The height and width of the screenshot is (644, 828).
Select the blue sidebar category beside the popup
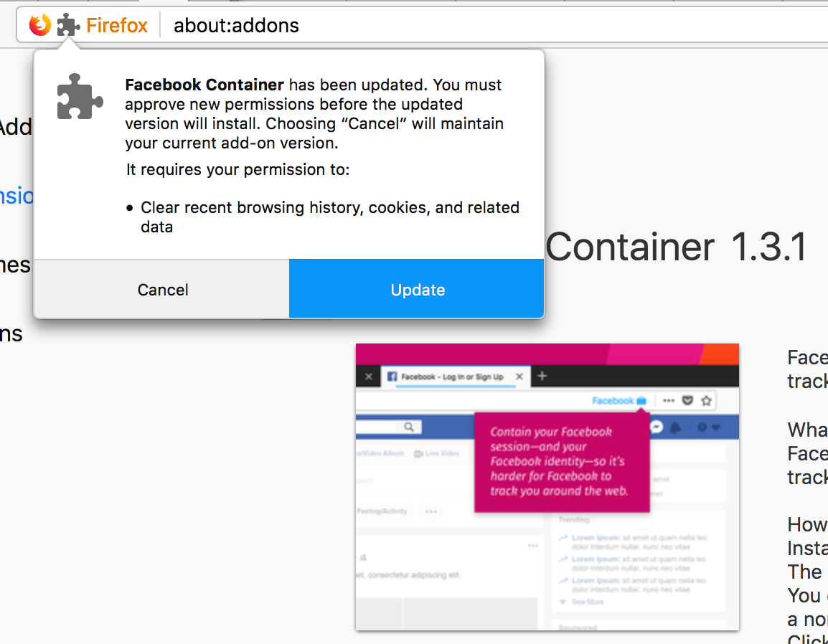coord(17,196)
